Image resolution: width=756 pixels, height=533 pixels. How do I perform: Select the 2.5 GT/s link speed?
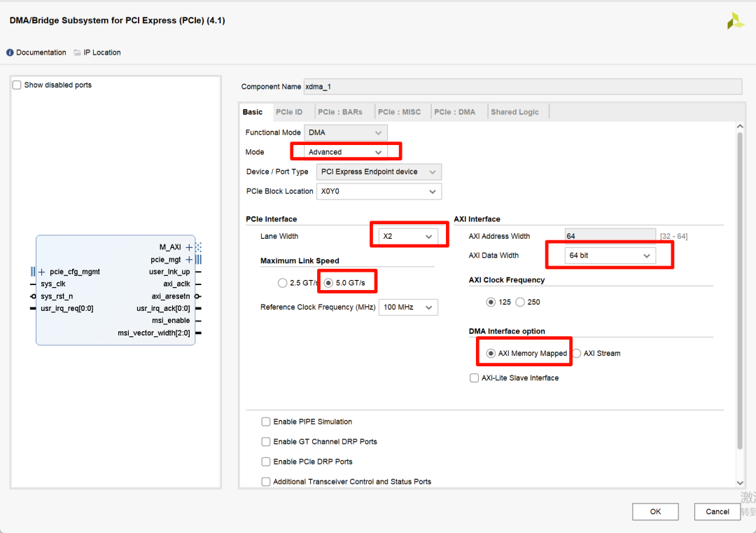click(283, 282)
